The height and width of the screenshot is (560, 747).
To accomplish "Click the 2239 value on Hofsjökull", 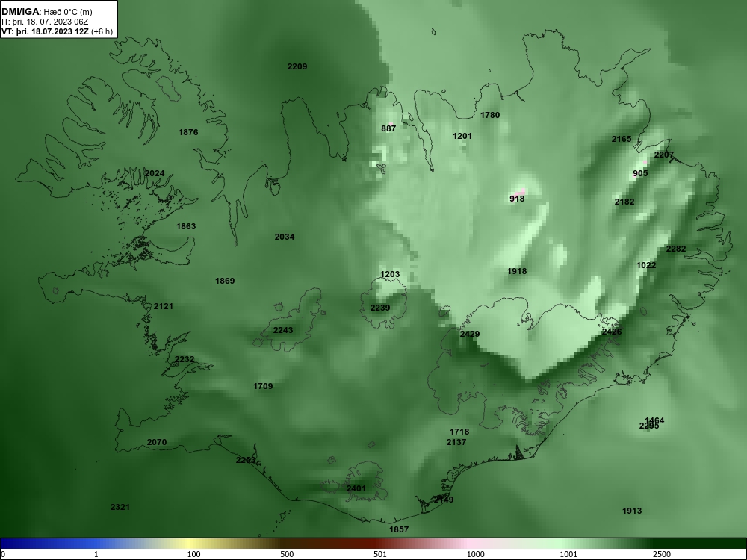I will click(x=380, y=308).
